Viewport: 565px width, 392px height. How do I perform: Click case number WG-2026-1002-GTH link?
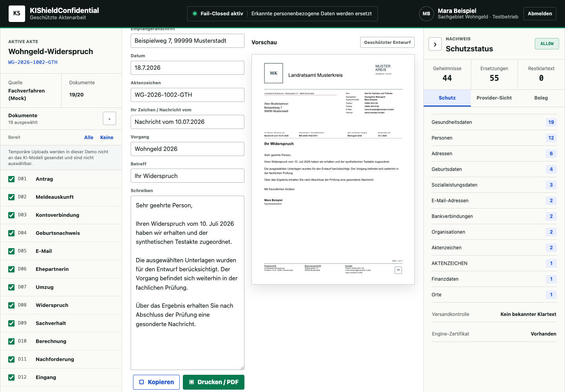[33, 62]
